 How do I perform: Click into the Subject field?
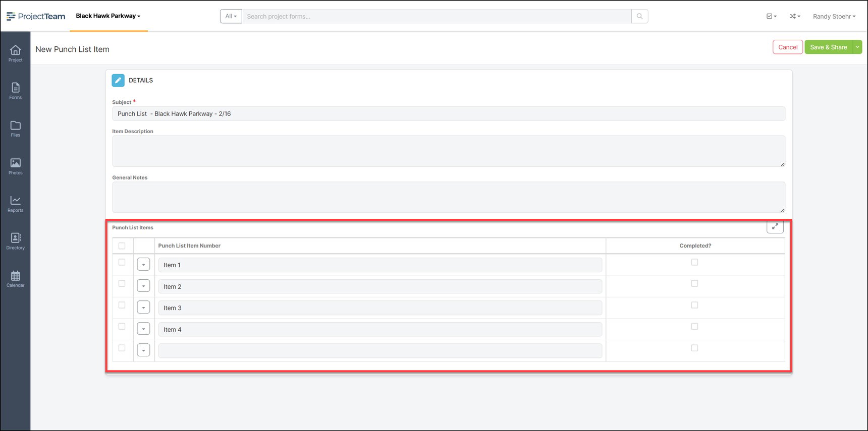(449, 113)
